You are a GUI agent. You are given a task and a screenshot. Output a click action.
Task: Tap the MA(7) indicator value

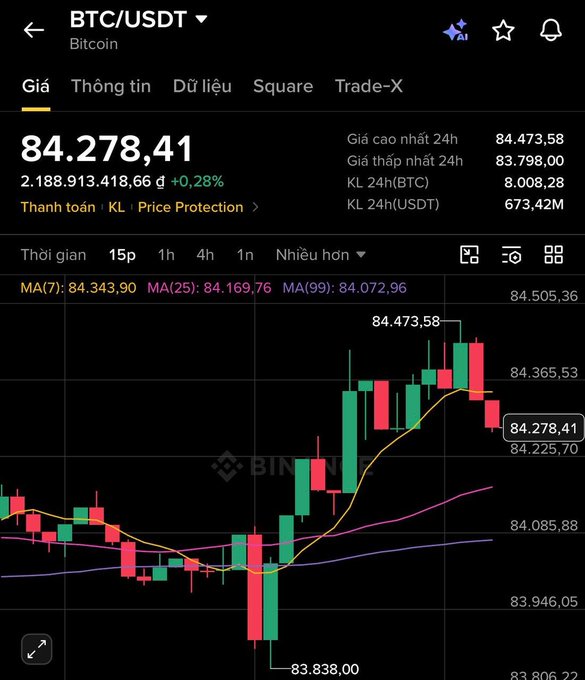pos(78,288)
